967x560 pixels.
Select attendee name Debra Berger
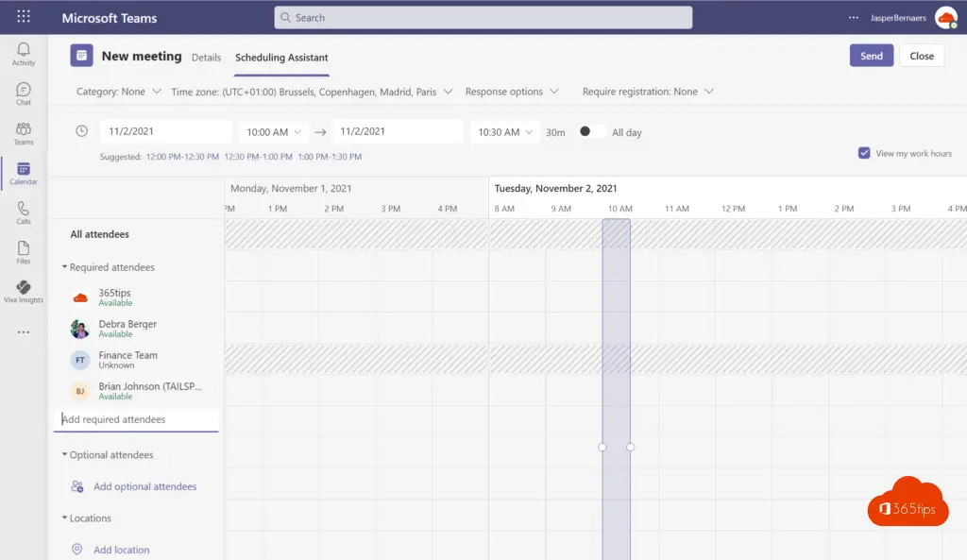tap(127, 324)
